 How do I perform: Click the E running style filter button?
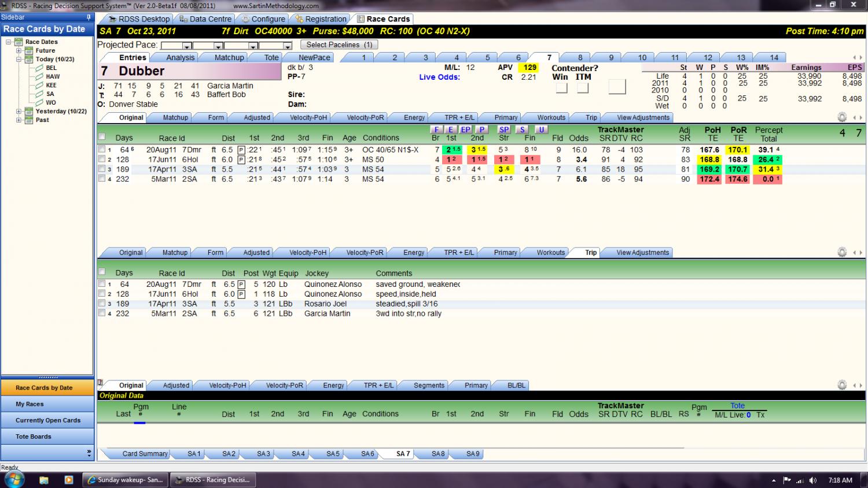click(451, 130)
